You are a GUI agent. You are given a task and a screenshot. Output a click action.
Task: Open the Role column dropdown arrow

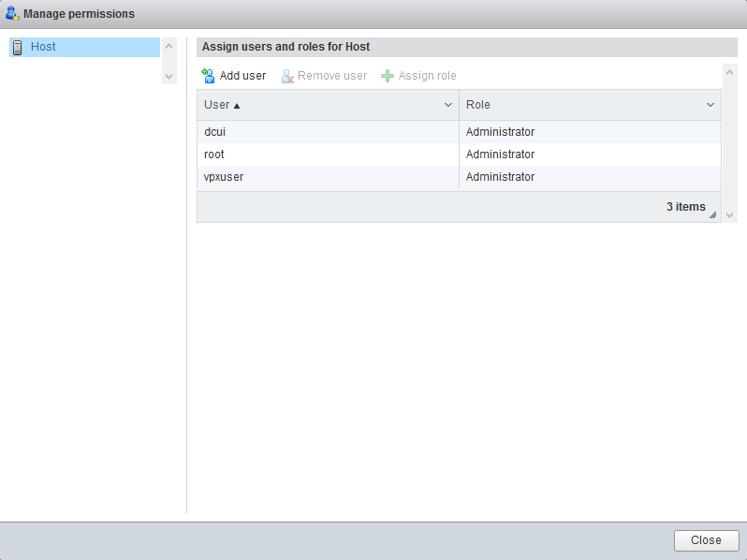coord(710,105)
